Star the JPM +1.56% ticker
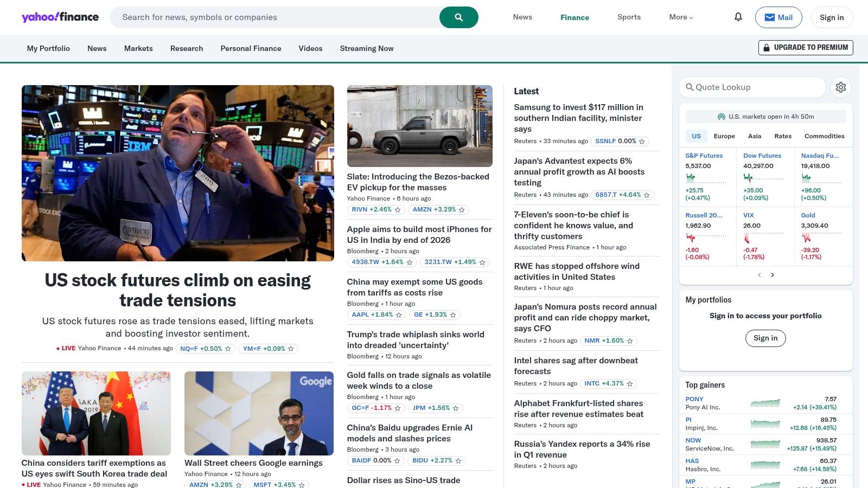 click(x=456, y=408)
